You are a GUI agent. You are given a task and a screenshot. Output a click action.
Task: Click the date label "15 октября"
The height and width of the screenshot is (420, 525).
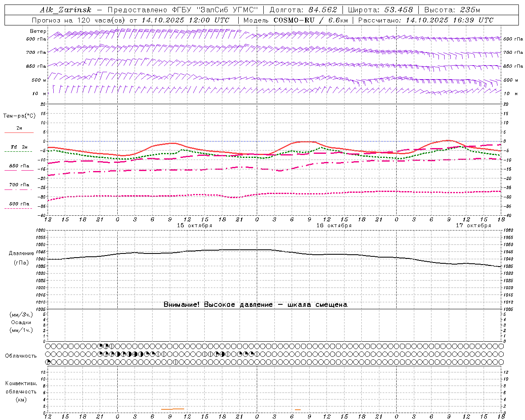(x=194, y=226)
